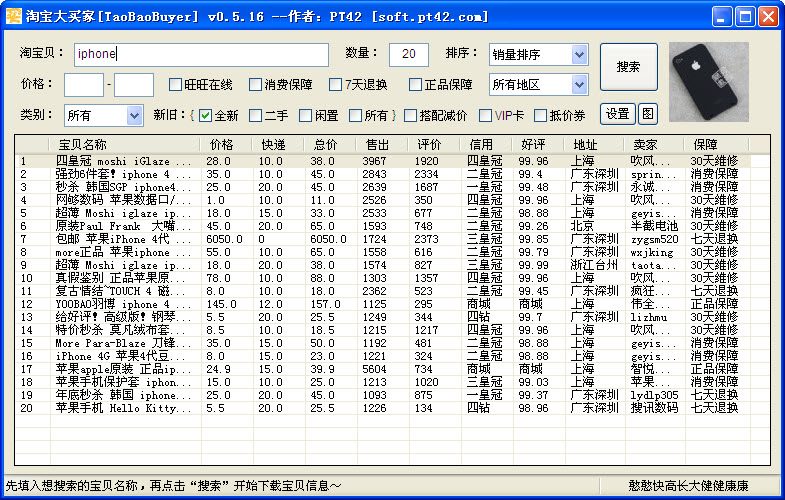
Task: Click the iPhone product thumbnail image
Action: tap(709, 82)
